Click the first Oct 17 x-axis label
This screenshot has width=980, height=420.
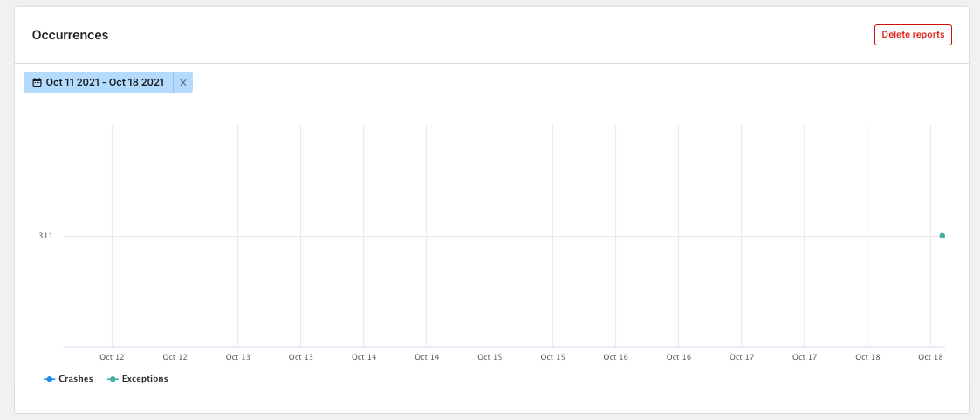742,357
